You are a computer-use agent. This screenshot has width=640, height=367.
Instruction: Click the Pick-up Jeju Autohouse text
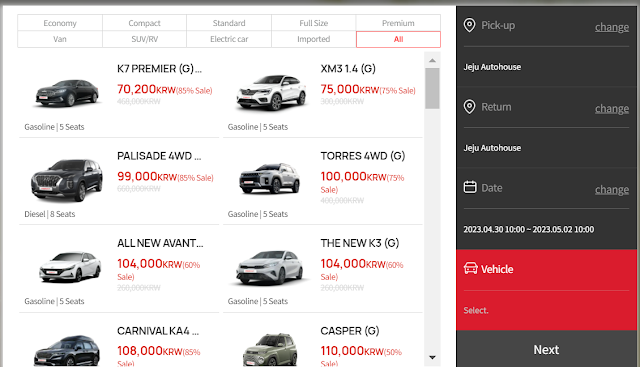click(492, 67)
